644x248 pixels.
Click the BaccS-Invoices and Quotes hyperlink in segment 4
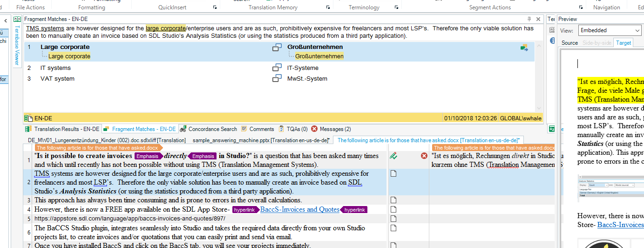coord(299,209)
